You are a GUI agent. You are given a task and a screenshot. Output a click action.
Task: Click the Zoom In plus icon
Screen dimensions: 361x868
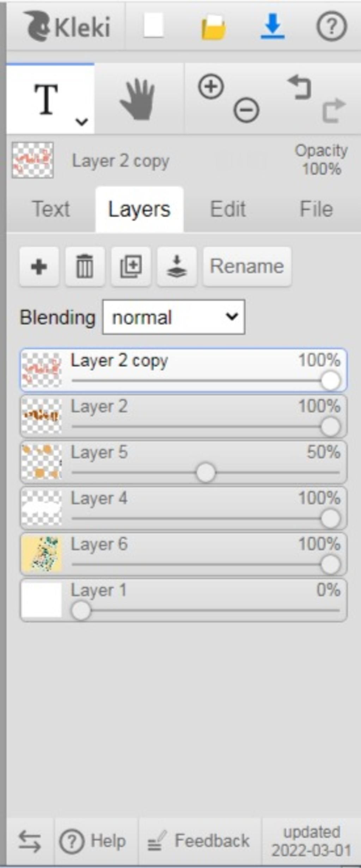tap(211, 86)
